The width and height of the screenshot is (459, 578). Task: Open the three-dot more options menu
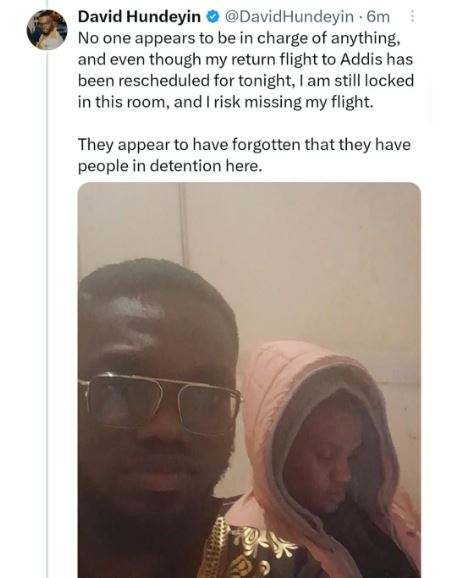click(x=412, y=16)
